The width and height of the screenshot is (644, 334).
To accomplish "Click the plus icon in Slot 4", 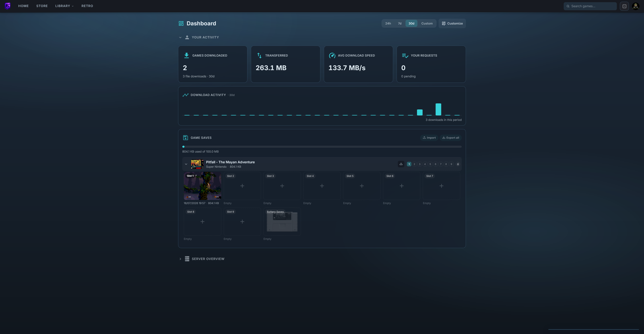I will (322, 186).
